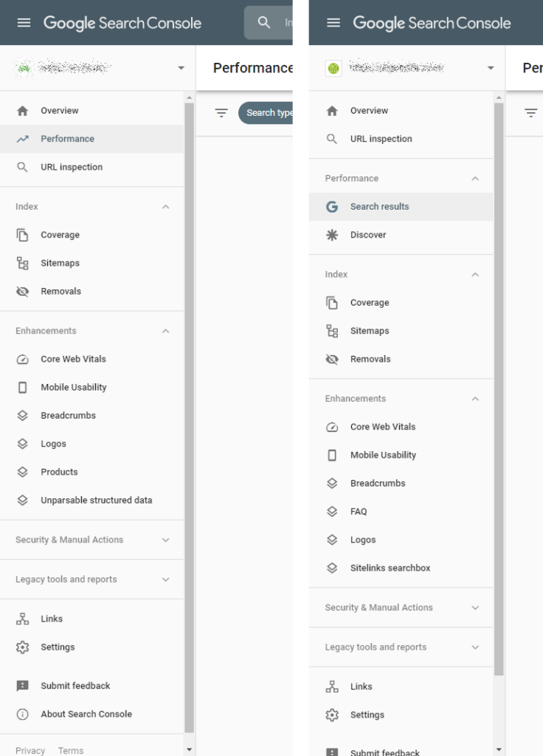The height and width of the screenshot is (756, 543).
Task: Select Links in right panel
Action: click(401, 687)
